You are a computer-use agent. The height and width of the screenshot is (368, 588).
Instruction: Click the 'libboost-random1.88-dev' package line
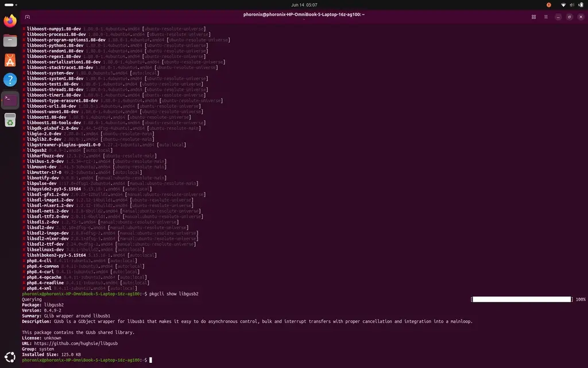(x=115, y=51)
